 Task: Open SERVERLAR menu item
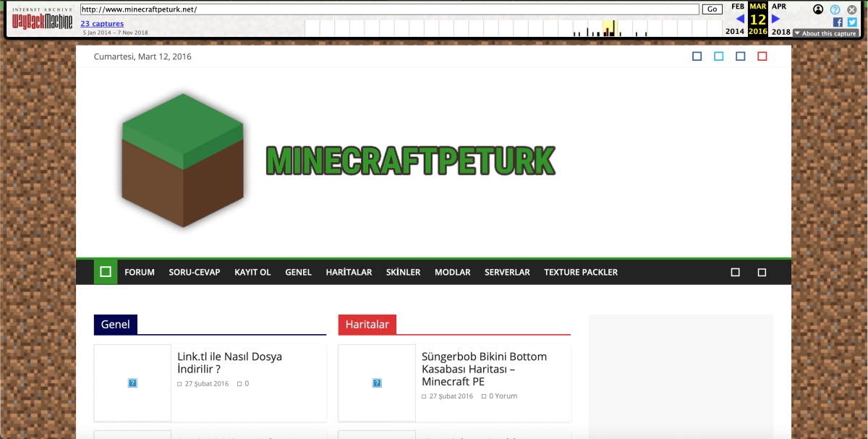(507, 273)
